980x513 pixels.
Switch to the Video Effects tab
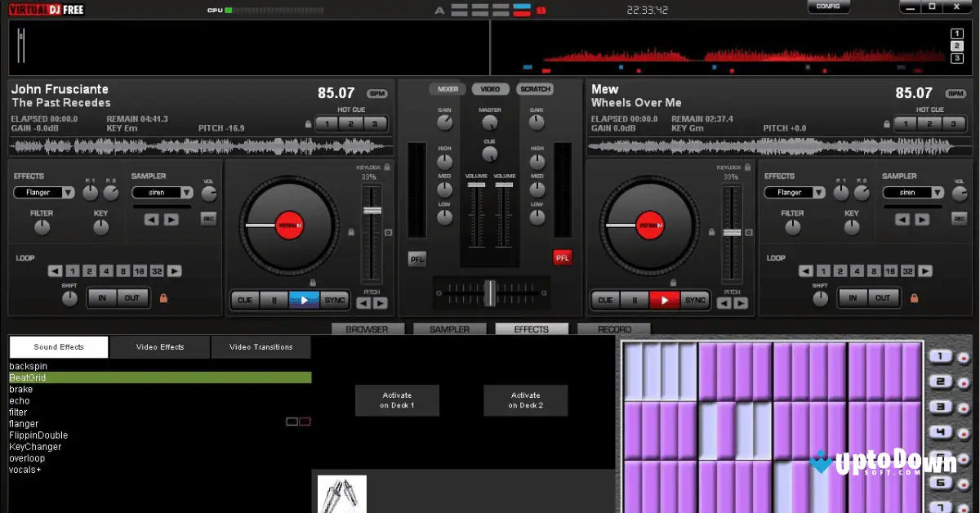pyautogui.click(x=159, y=346)
